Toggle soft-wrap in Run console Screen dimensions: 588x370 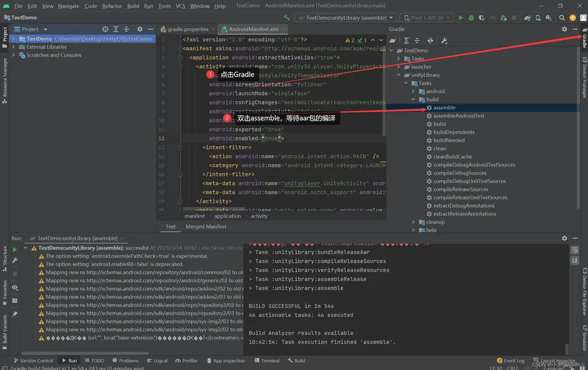coord(575,250)
